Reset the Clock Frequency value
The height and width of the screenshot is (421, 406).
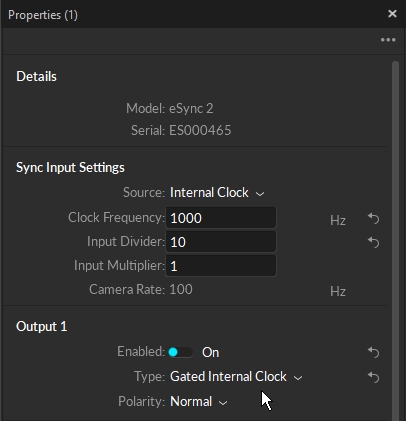coord(374,219)
